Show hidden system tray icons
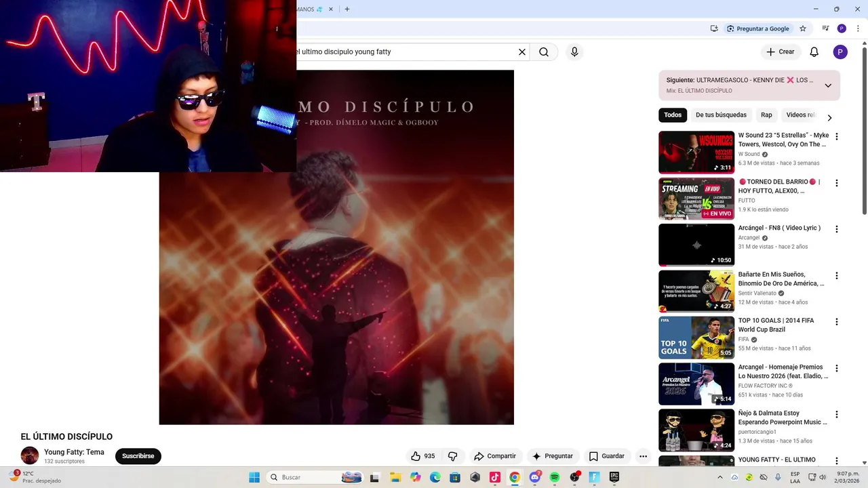 click(720, 477)
